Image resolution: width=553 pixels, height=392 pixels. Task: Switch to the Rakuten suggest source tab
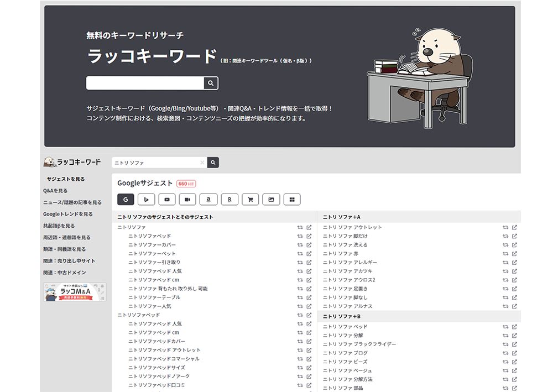(x=229, y=200)
